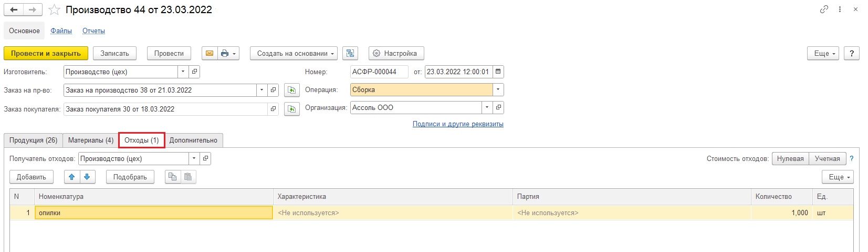Click the printer icon
Viewport: 868px width, 252px height.
(225, 53)
